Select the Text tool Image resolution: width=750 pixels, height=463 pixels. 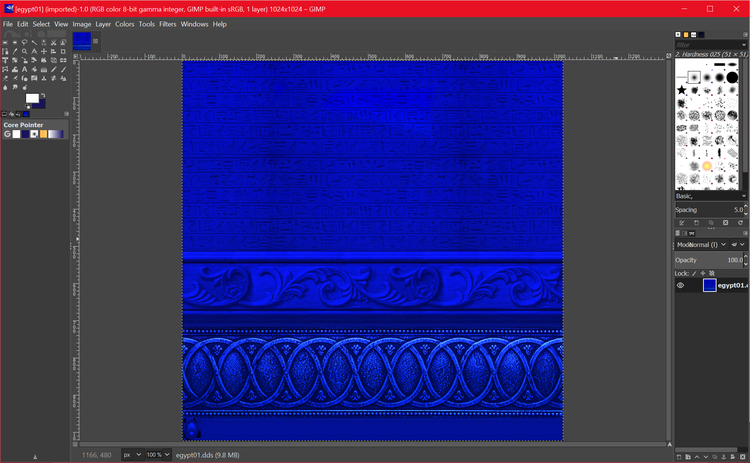click(x=24, y=69)
